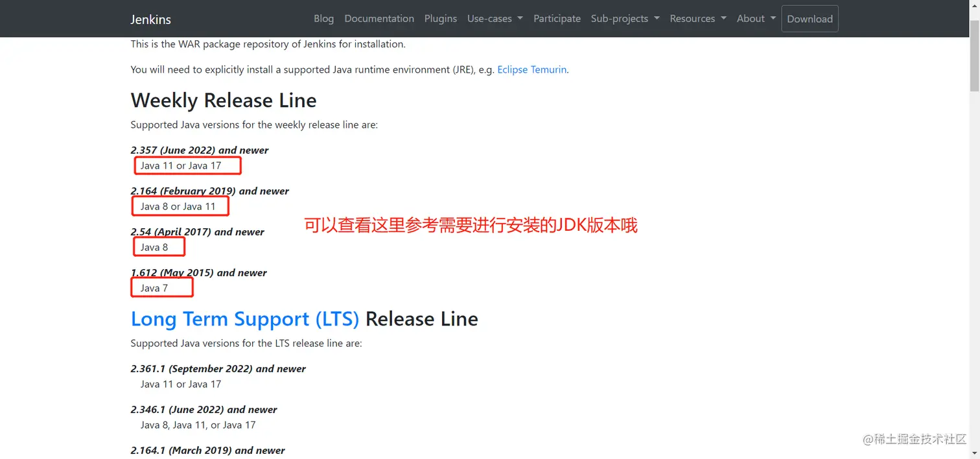Open the Eclipse Temurin link
Viewport: 980px width, 459px height.
pos(531,69)
